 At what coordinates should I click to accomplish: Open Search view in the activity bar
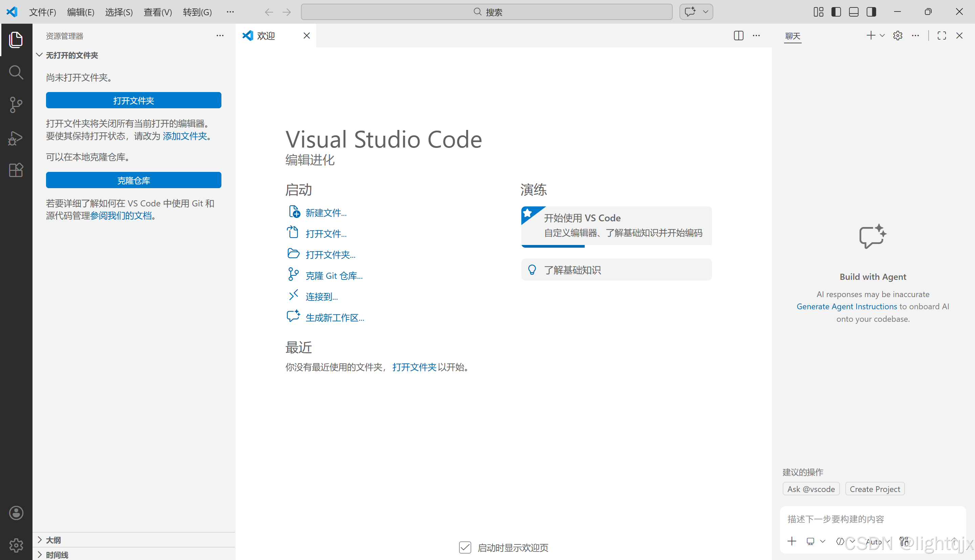(x=16, y=72)
